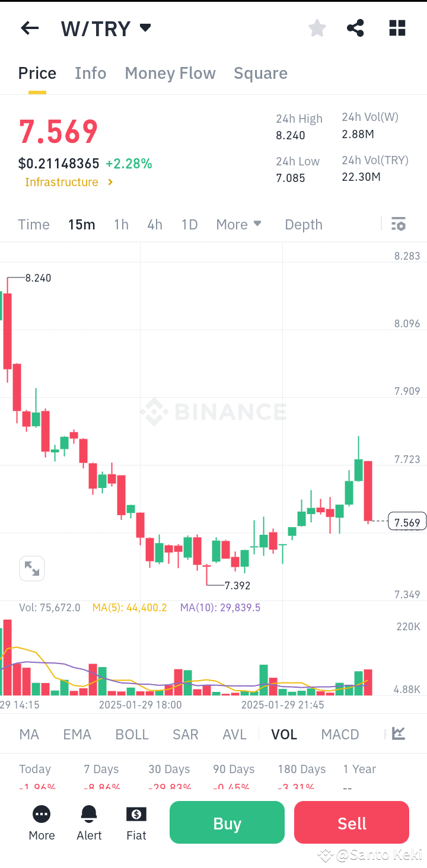Select the 1D candle timeframe
Image resolution: width=427 pixels, height=868 pixels.
pyautogui.click(x=189, y=224)
